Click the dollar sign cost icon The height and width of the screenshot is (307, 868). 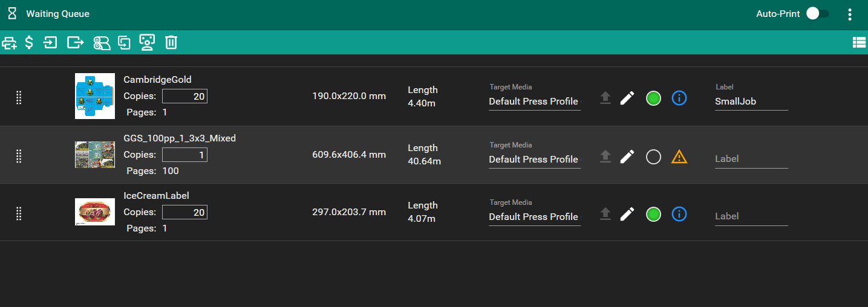coord(29,42)
